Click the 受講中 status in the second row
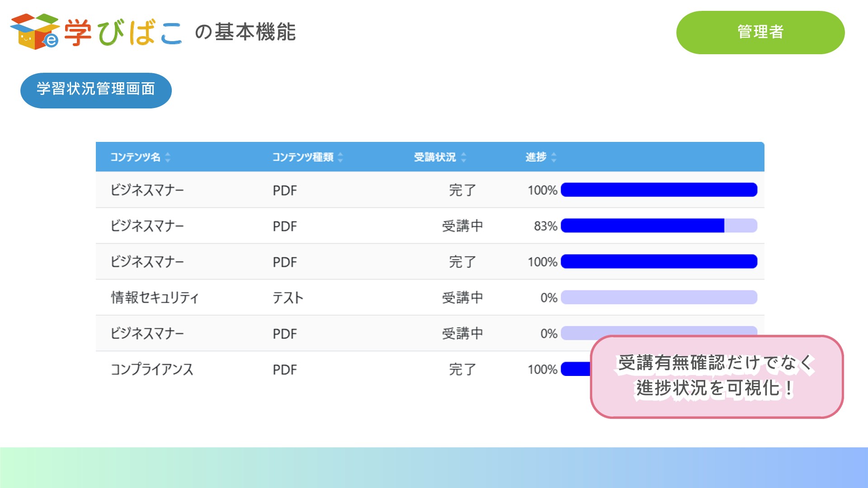Image resolution: width=868 pixels, height=488 pixels. coord(462,226)
